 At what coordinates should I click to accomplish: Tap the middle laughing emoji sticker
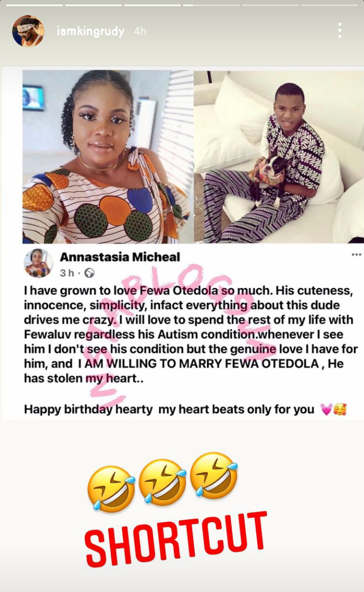point(162,482)
